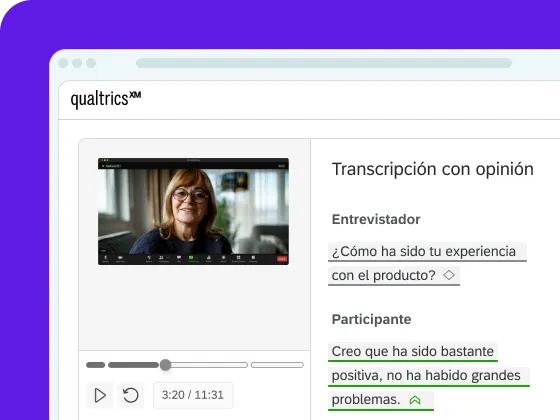Image resolution: width=560 pixels, height=420 pixels.
Task: Click the interview video thumbnail
Action: (x=193, y=211)
